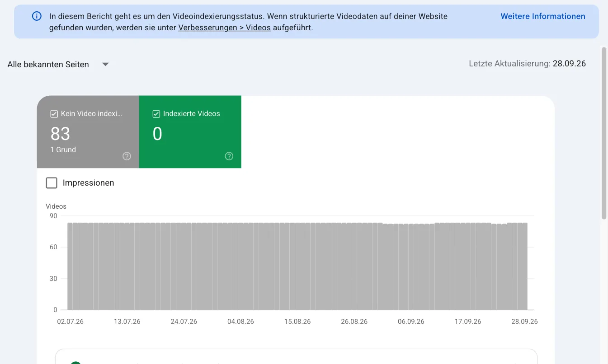Follow the Verbesserungen > Videos link

point(225,28)
